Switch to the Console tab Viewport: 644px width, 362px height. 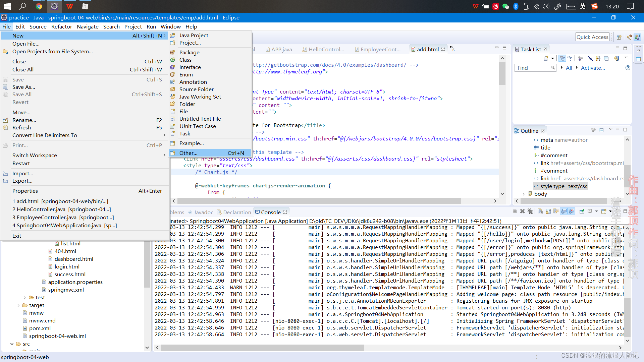click(x=270, y=212)
